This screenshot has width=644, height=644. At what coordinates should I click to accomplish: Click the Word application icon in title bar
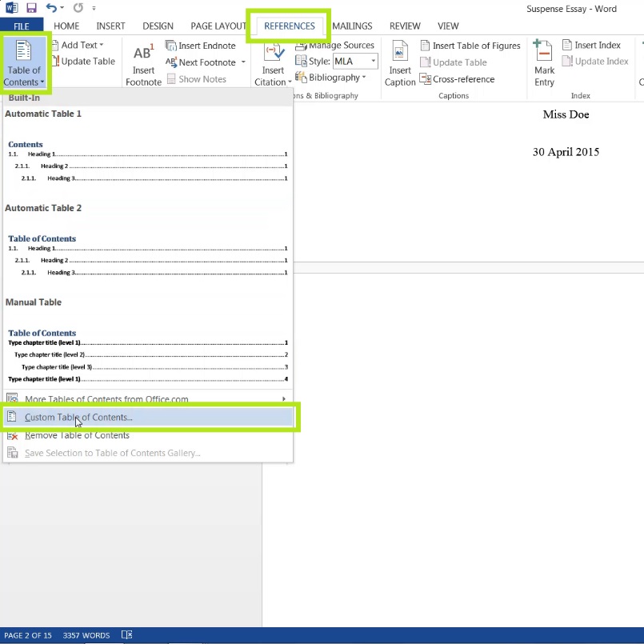pos(11,8)
